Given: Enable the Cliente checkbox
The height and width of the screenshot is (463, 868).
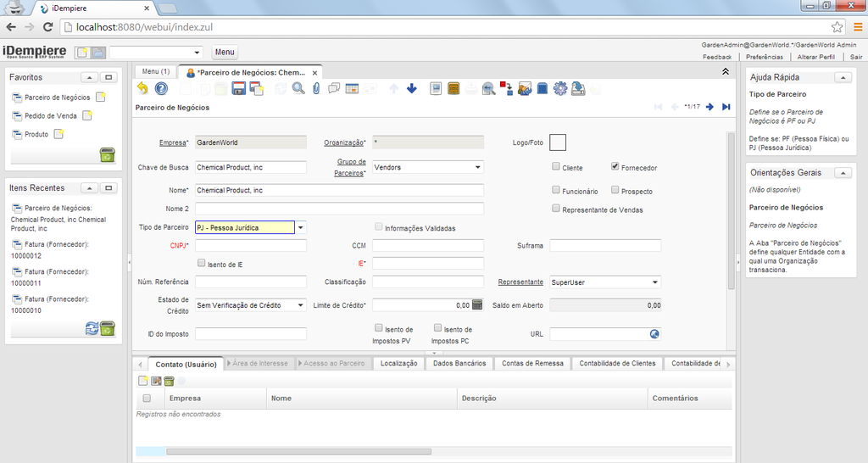Looking at the screenshot, I should [x=556, y=167].
